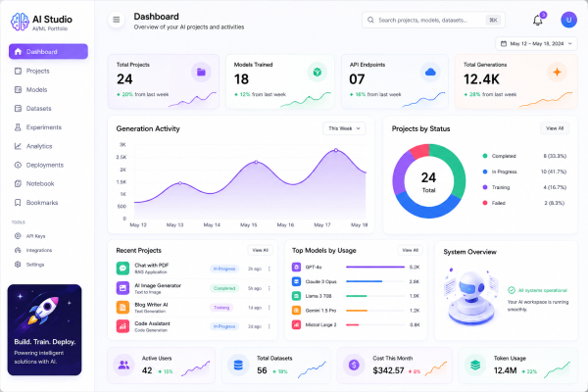The height and width of the screenshot is (392, 588).
Task: Open the hamburger menu icon
Action: pyautogui.click(x=117, y=20)
